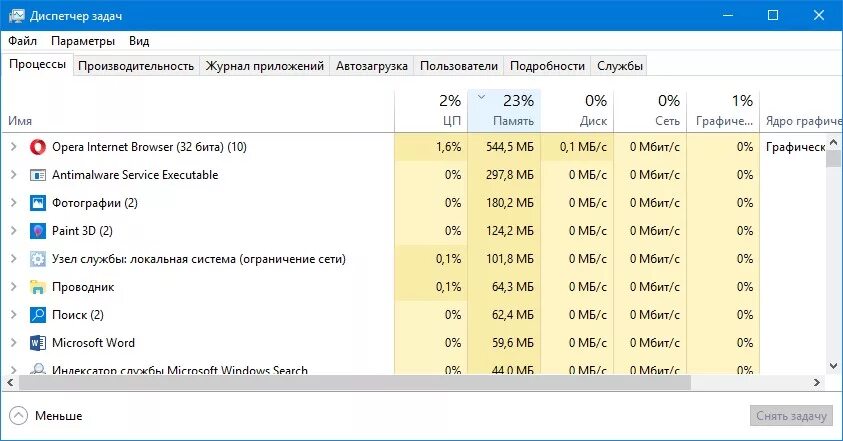The width and height of the screenshot is (843, 441).
Task: Select the Фотографии app icon
Action: (x=38, y=203)
